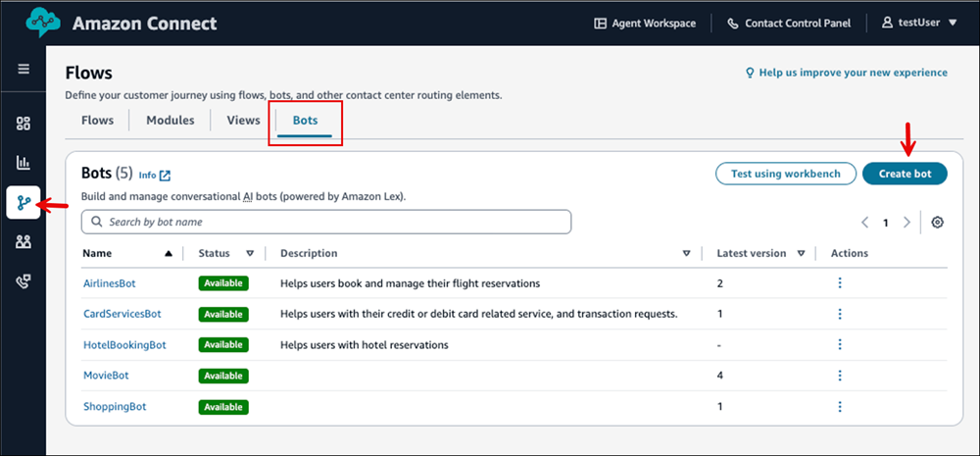The image size is (980, 457).
Task: Open table preferences gear icon
Action: pyautogui.click(x=937, y=223)
